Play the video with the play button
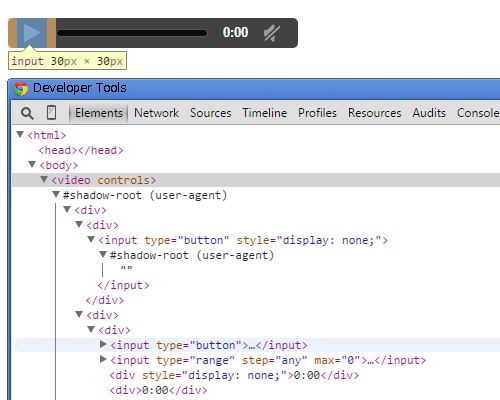Image resolution: width=500 pixels, height=400 pixels. [32, 33]
